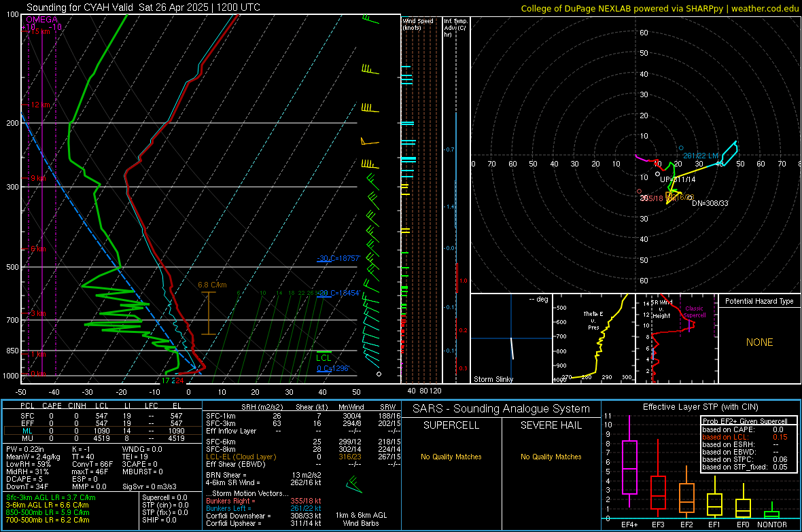
Task: Click the DN=308/33 hodograph label
Action: click(710, 204)
